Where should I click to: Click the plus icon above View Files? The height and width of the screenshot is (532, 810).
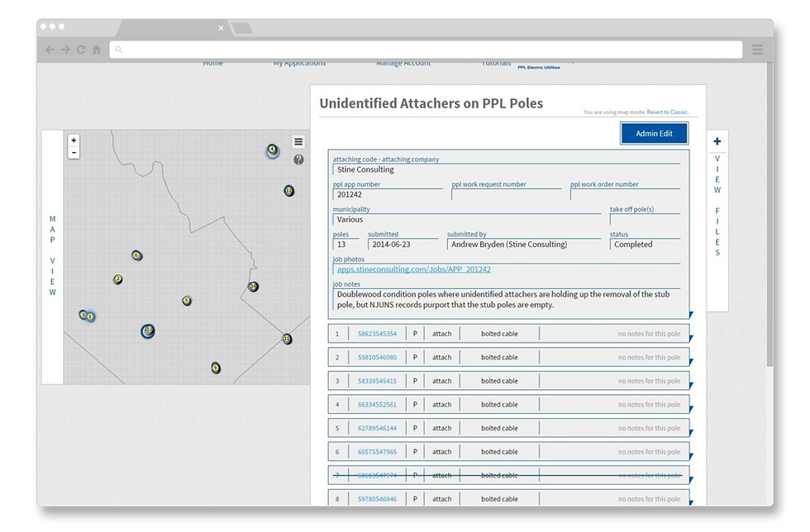[717, 141]
